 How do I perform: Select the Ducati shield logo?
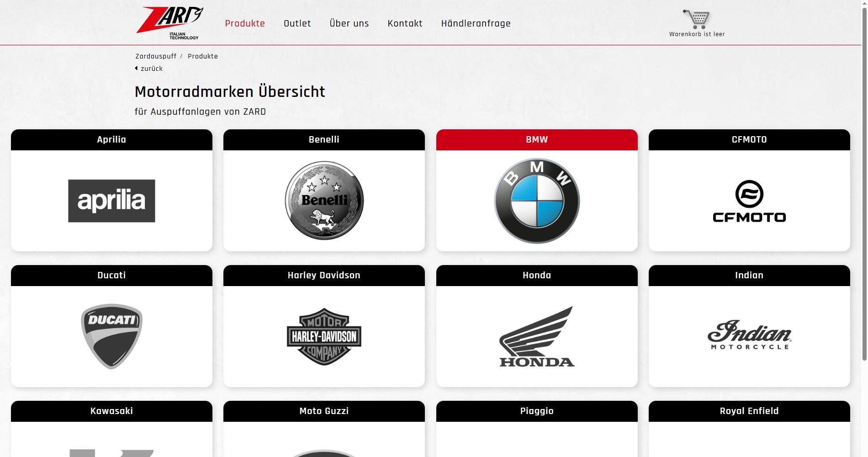pyautogui.click(x=111, y=336)
